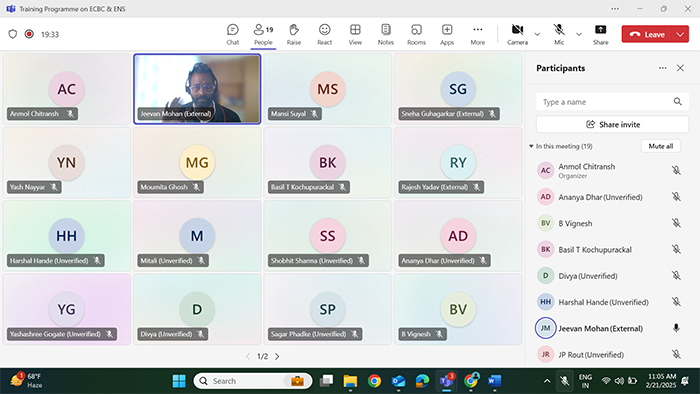Screen dimensions: 700x394
Task: Turn on the Camera
Action: click(x=517, y=34)
